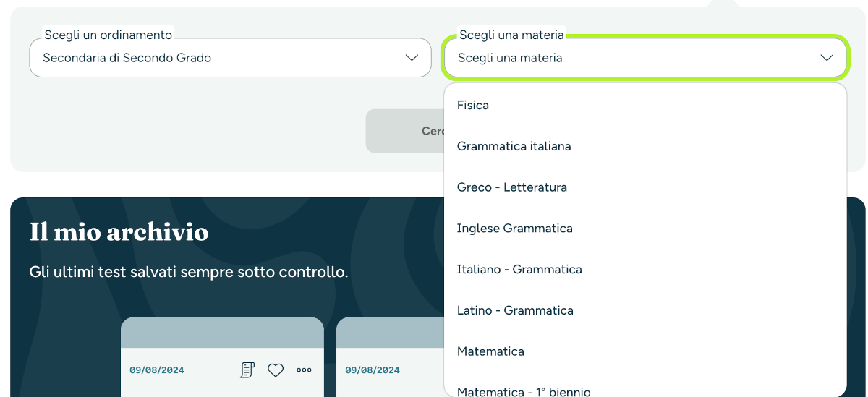Click Secondaria di Secondo Grado selected value

(127, 58)
